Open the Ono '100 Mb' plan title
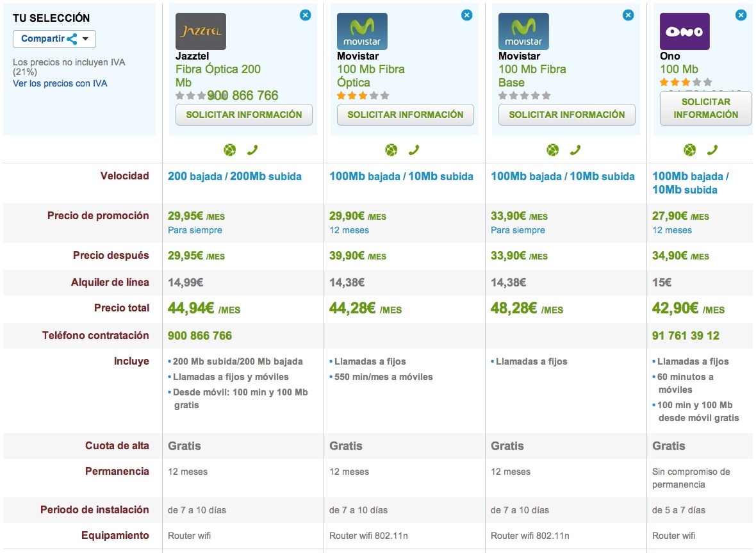The image size is (756, 553). pyautogui.click(x=679, y=69)
